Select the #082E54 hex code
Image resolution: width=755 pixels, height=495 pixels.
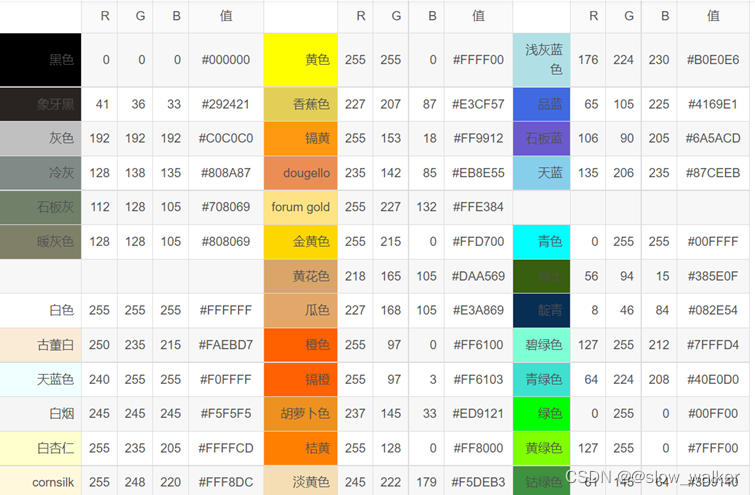(x=713, y=311)
